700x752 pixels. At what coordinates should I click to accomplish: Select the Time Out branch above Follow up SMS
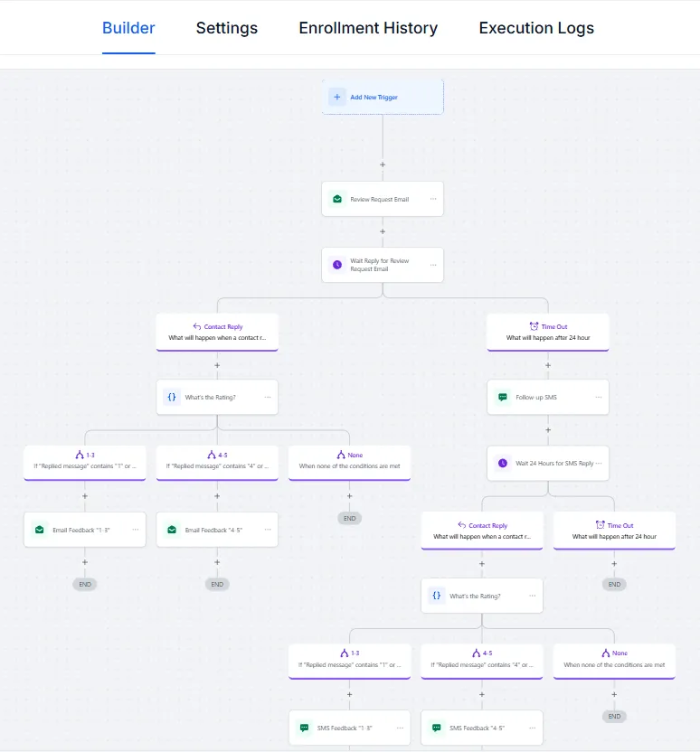pyautogui.click(x=548, y=332)
